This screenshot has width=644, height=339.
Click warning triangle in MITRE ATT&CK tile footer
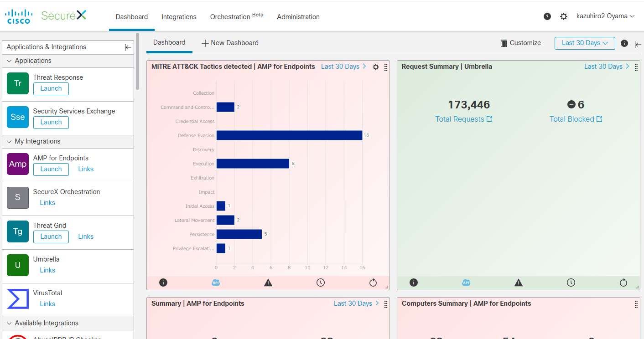pos(268,282)
